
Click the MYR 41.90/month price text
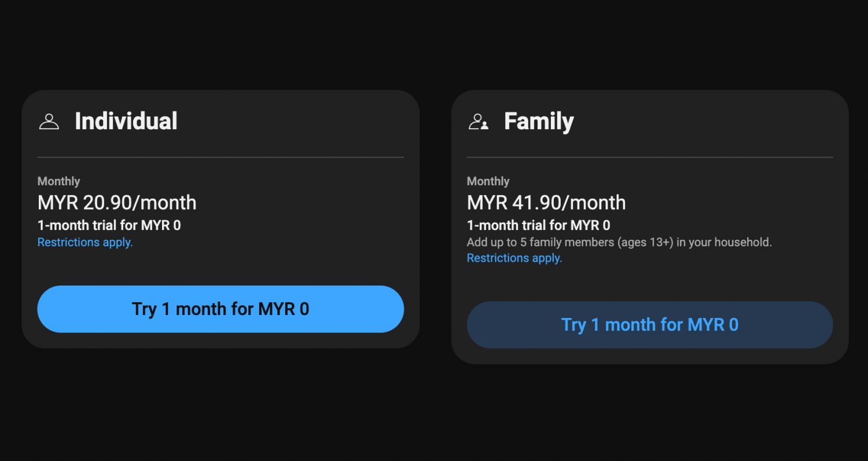click(546, 203)
